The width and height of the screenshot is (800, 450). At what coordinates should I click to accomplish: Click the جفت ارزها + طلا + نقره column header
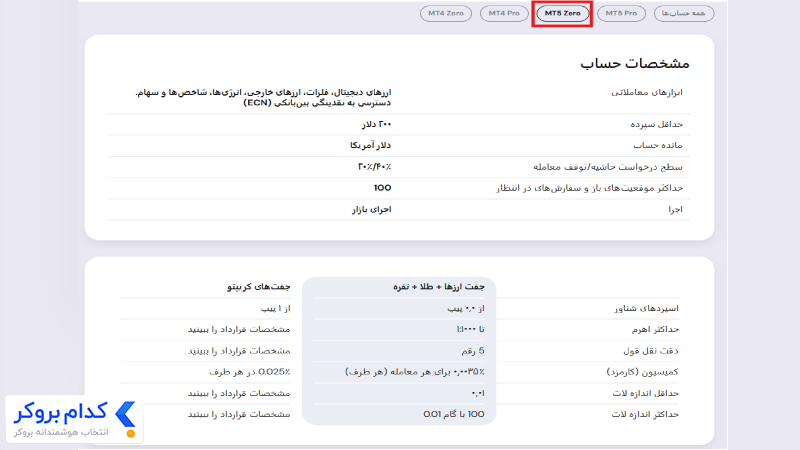(439, 287)
